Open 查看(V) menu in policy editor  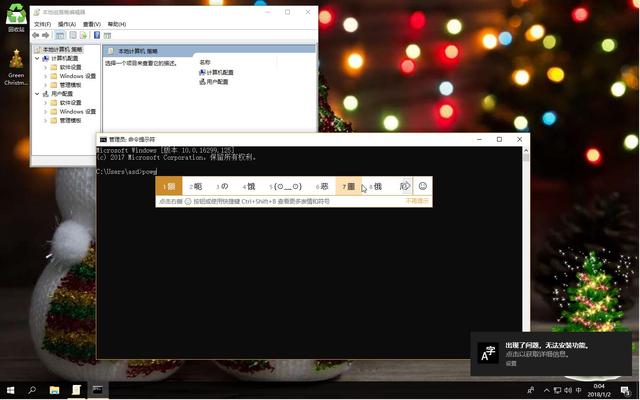(92, 24)
